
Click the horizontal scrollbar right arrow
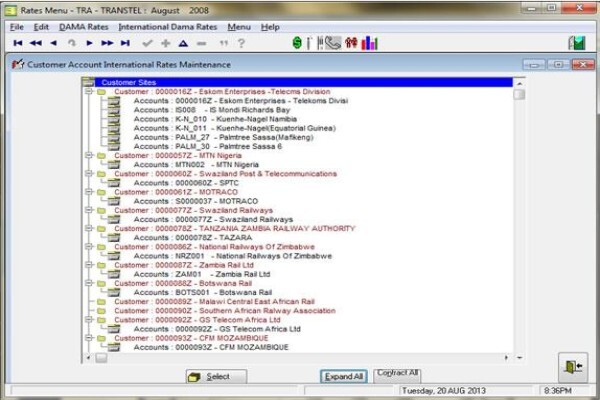click(x=506, y=358)
